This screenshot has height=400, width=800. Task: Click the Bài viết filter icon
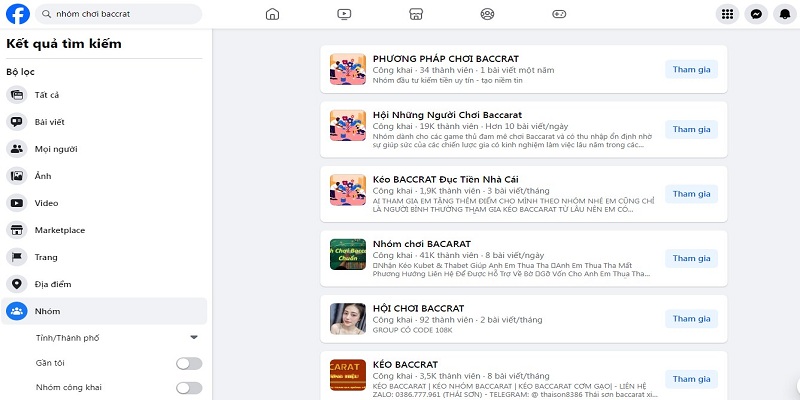(17, 122)
